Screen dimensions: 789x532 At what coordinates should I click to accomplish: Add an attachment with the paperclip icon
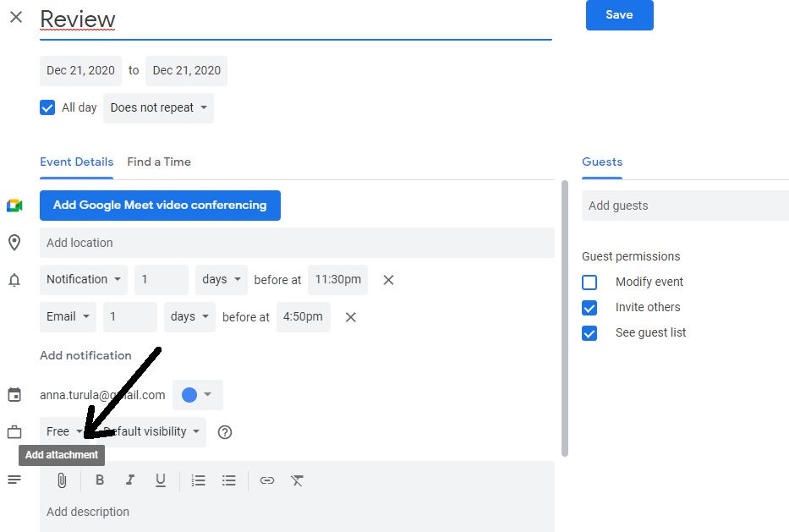coord(62,480)
